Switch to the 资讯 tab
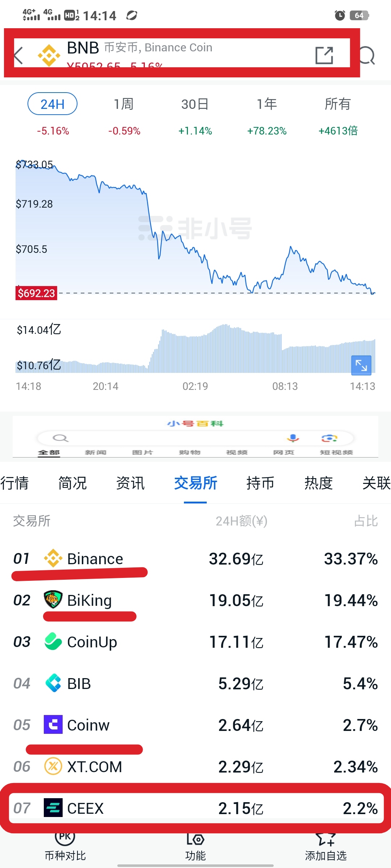The width and height of the screenshot is (391, 868). pyautogui.click(x=130, y=483)
